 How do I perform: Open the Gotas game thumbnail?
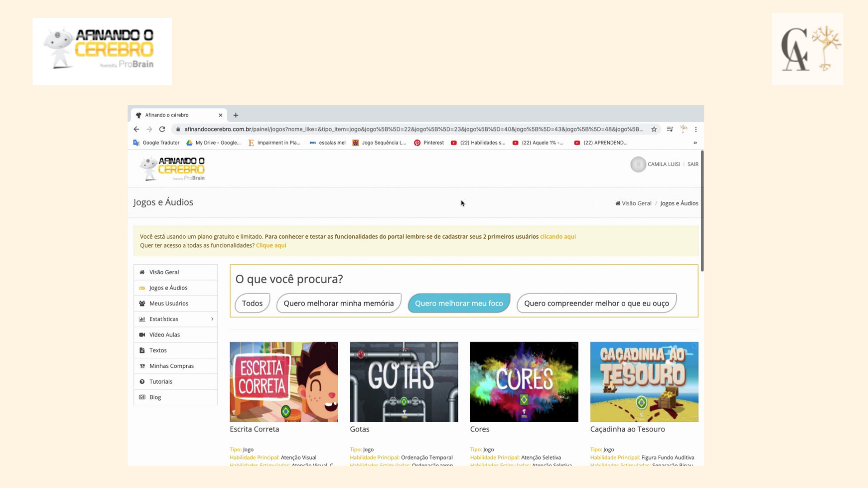404,382
